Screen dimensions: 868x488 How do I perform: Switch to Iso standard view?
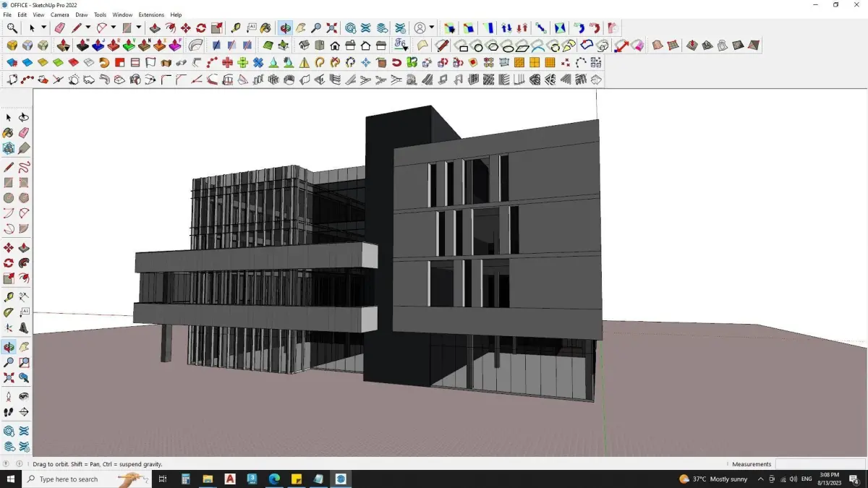305,45
